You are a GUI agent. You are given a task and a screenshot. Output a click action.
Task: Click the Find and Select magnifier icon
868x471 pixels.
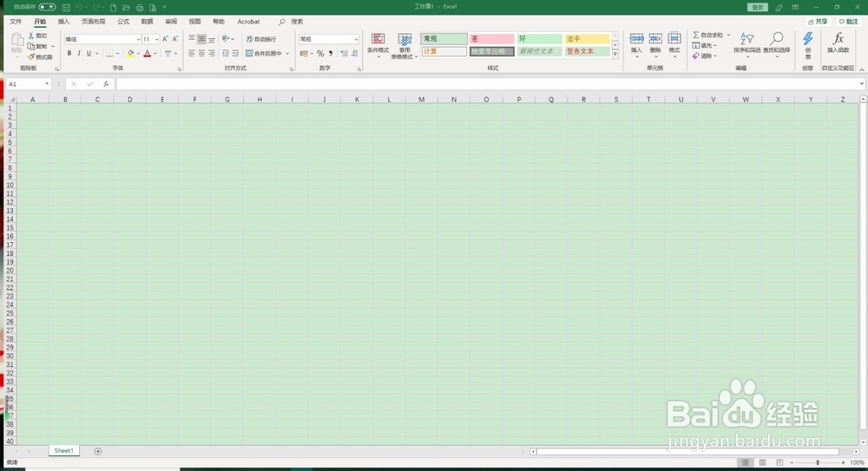click(777, 38)
